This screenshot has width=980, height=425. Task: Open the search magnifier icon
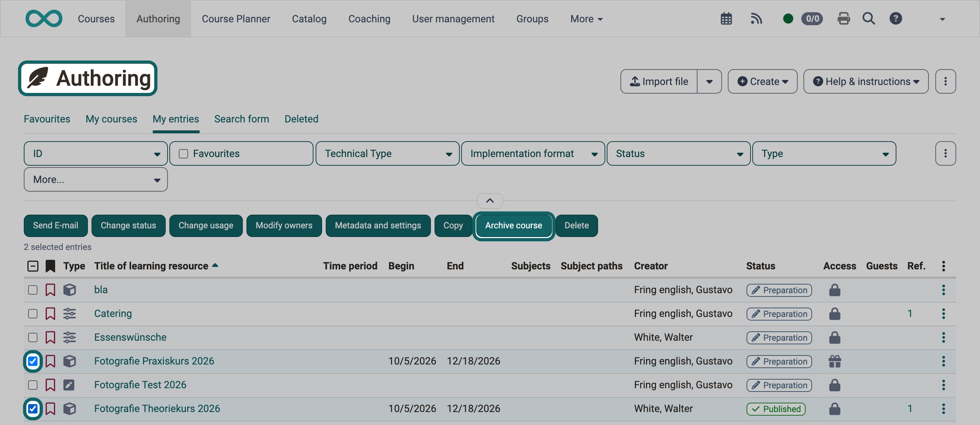(x=869, y=19)
